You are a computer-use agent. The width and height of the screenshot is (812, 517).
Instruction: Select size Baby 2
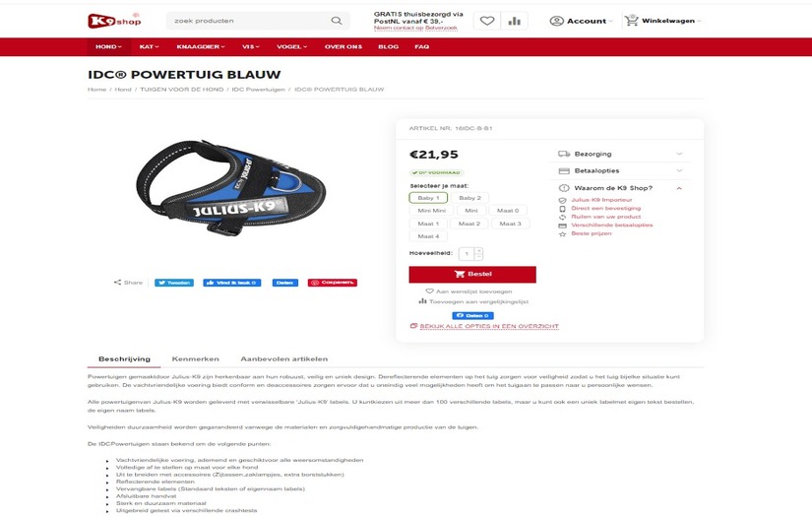[469, 198]
